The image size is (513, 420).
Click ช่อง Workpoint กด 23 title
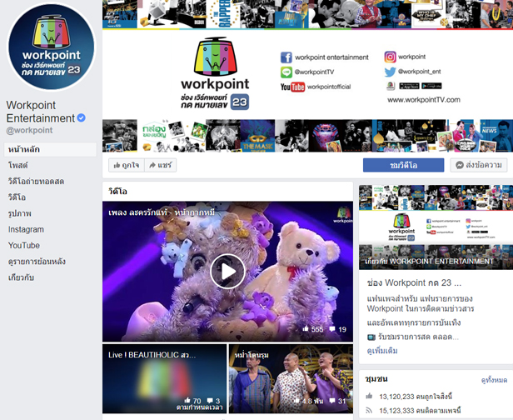click(414, 282)
